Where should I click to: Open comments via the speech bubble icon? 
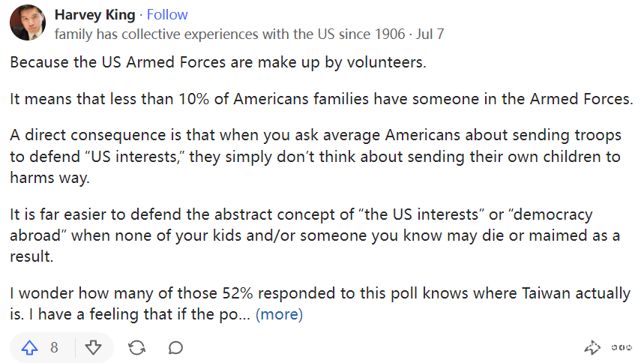pyautogui.click(x=175, y=347)
